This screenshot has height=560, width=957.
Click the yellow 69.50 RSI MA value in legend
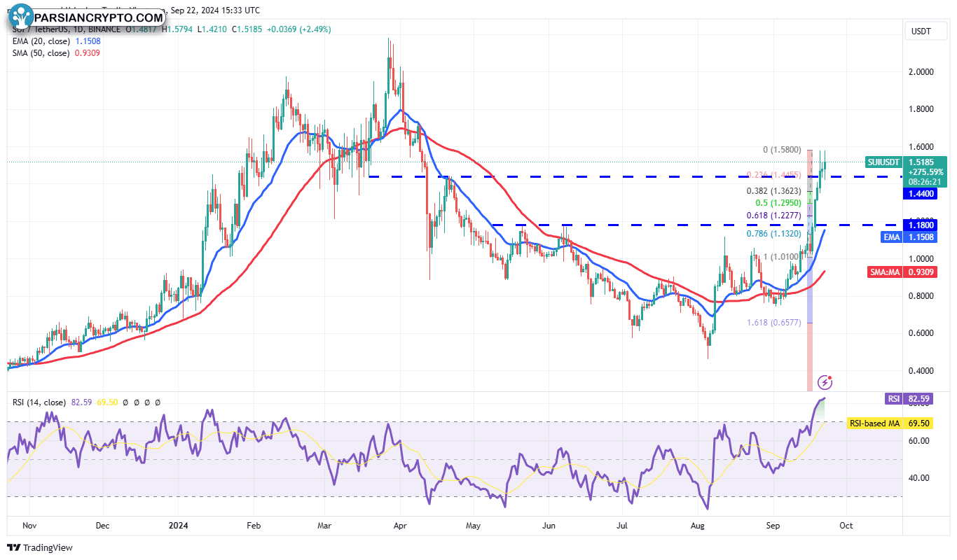107,402
